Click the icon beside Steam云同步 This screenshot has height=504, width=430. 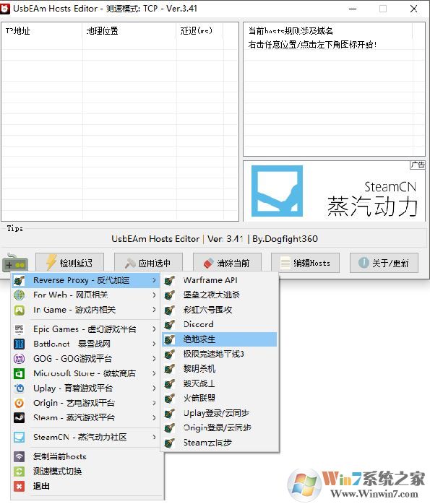pos(170,443)
